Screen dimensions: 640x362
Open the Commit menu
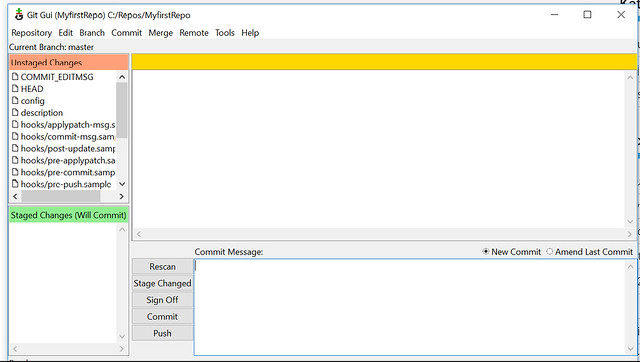click(x=127, y=33)
